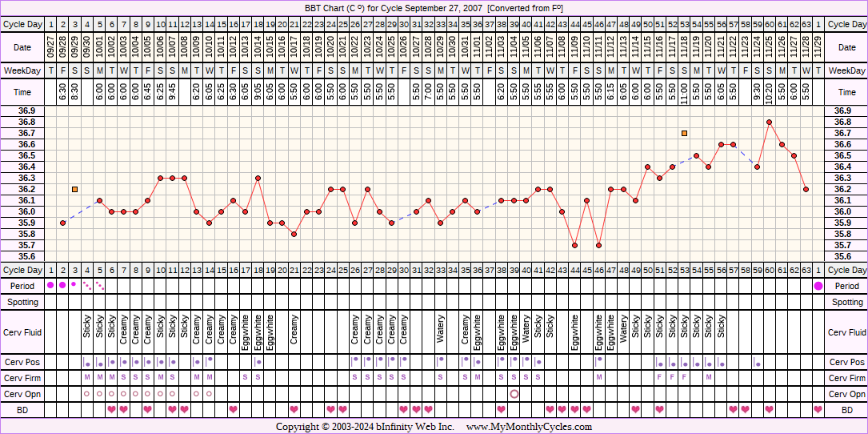Click the low temperature point on day 44
Screen dimensions: 868x434
574,245
